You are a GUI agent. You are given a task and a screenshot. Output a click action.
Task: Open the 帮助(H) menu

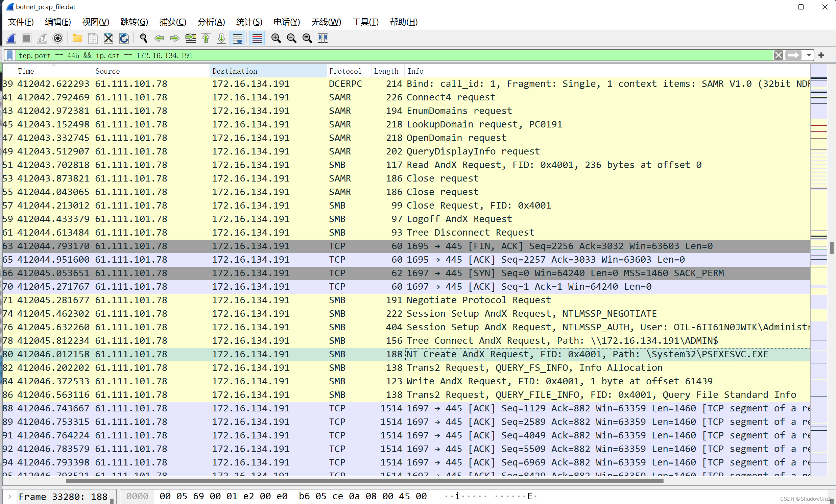tap(404, 22)
